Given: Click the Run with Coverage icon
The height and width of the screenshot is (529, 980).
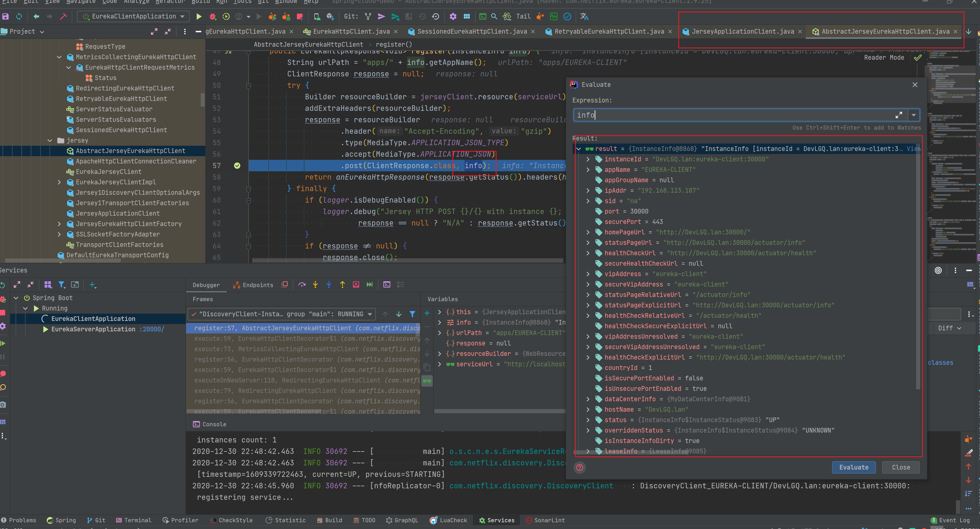Looking at the screenshot, I should 226,16.
